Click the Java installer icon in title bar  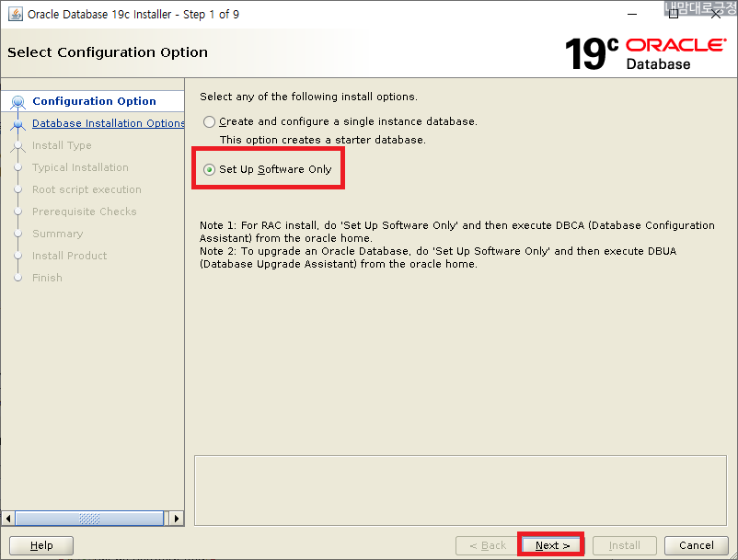tap(15, 15)
